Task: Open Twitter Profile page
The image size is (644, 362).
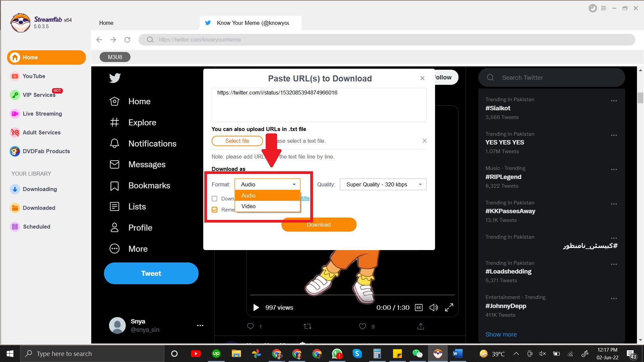Action: [x=131, y=228]
